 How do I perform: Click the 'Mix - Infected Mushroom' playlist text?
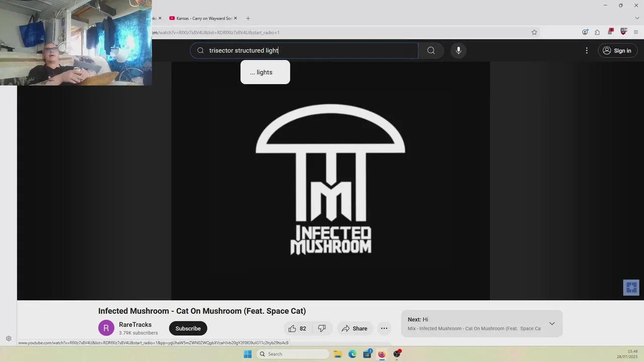point(474,329)
